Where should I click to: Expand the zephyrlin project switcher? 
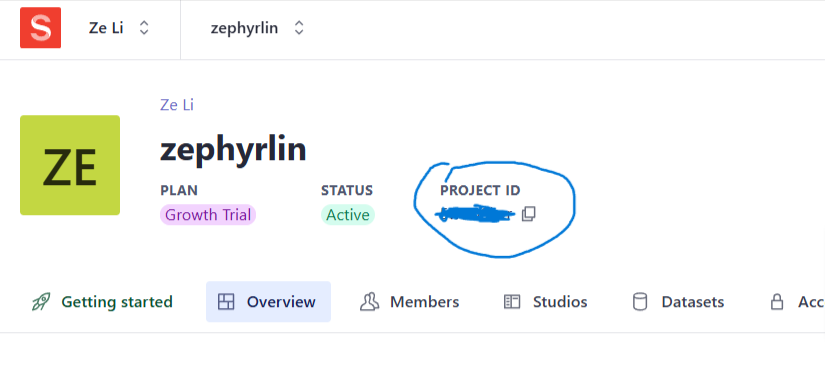tap(257, 28)
